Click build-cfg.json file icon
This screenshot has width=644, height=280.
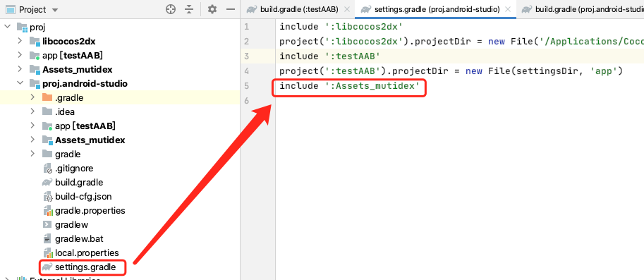point(48,196)
